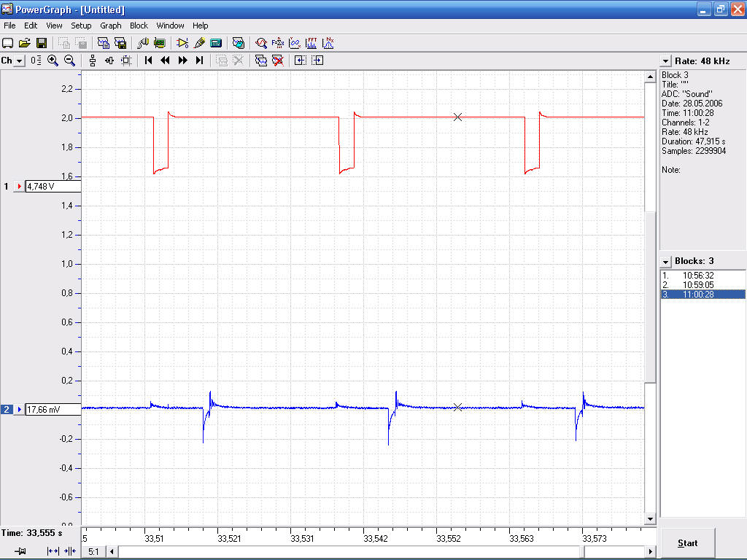The height and width of the screenshot is (560, 747).
Task: Open the F=Σx formula function tool
Action: tap(278, 43)
